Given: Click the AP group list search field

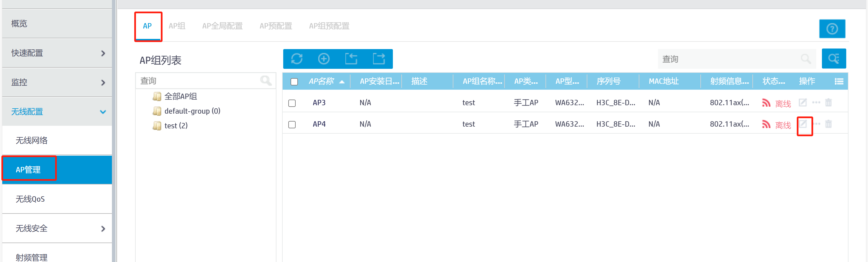Looking at the screenshot, I should (x=199, y=81).
